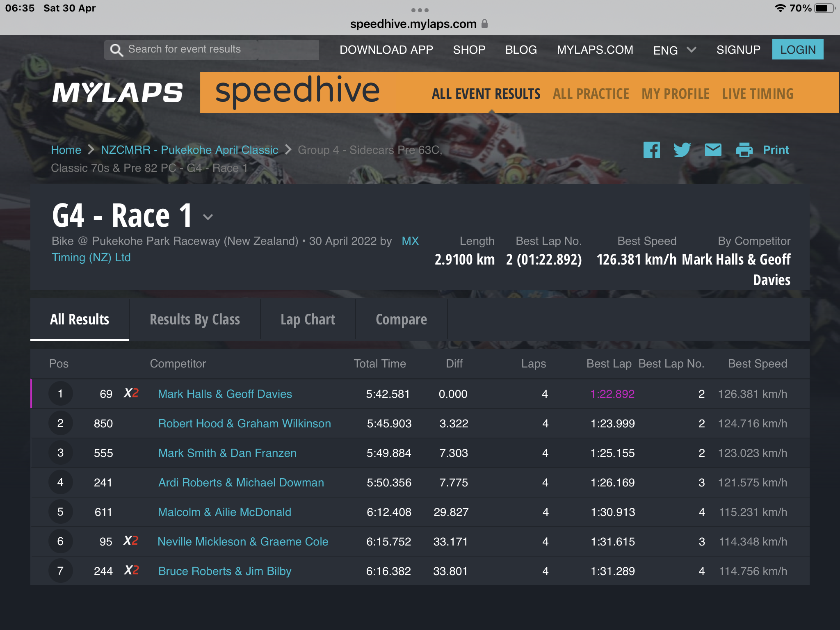
Task: Click the Pos column header
Action: point(59,363)
